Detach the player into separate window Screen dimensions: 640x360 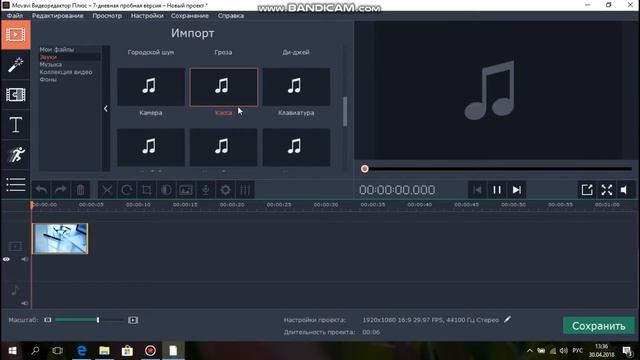point(587,190)
